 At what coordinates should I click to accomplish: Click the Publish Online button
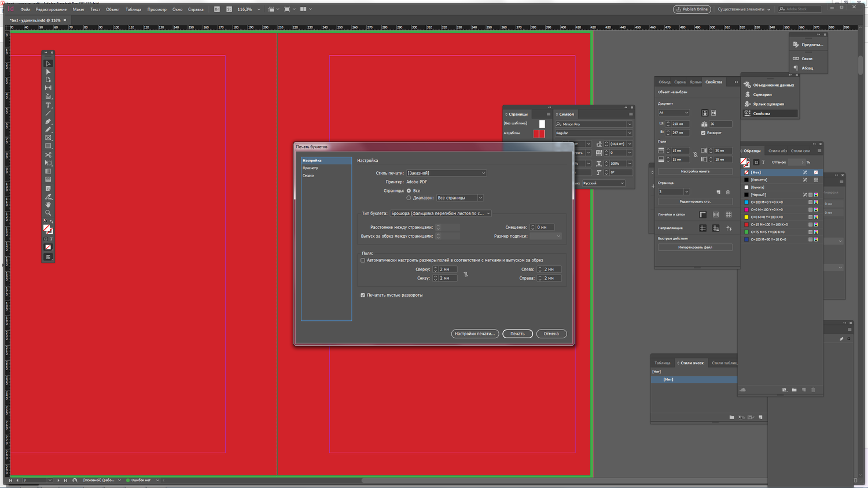click(692, 9)
